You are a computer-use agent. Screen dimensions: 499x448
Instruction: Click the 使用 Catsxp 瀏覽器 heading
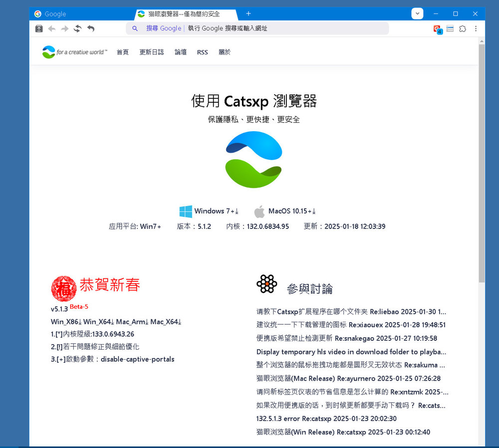pos(253,101)
